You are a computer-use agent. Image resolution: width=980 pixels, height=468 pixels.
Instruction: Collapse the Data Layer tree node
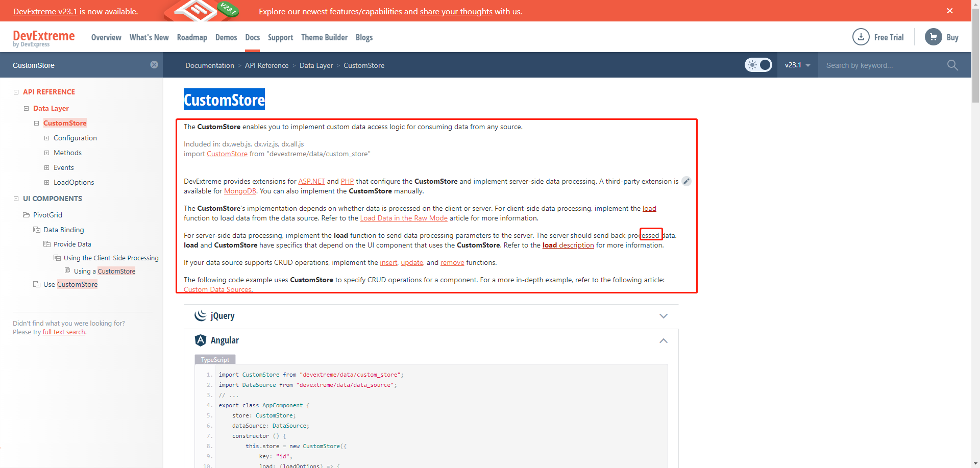(26, 108)
